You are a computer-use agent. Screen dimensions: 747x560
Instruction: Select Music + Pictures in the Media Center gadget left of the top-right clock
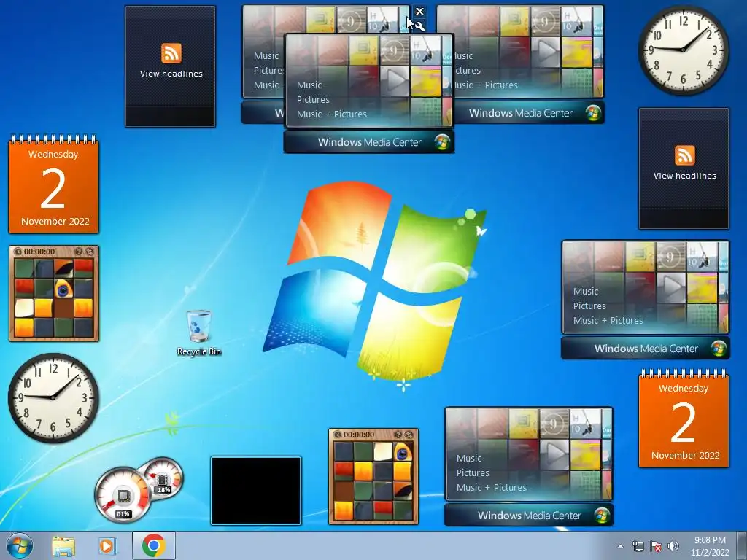(x=485, y=85)
